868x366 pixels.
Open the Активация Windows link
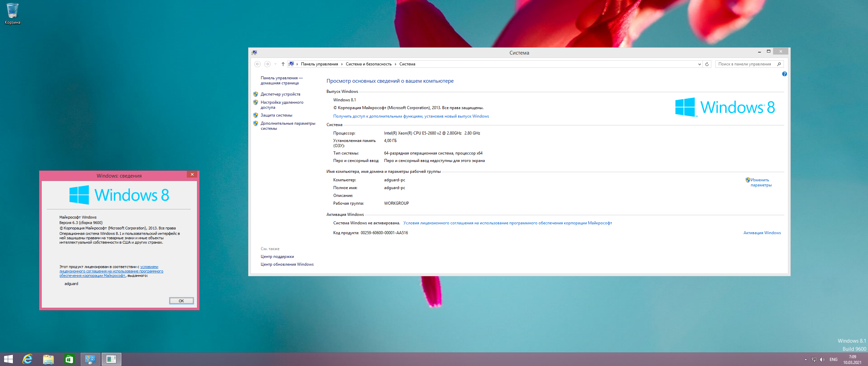(x=762, y=233)
